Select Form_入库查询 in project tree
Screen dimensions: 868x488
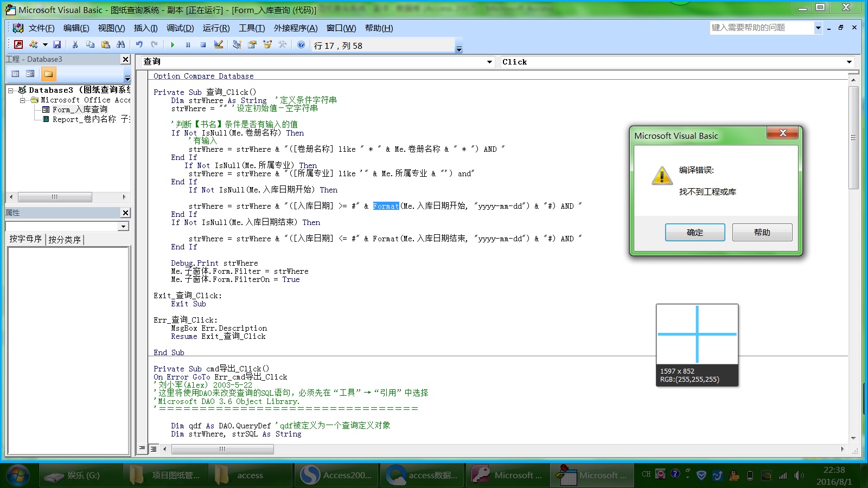click(80, 110)
